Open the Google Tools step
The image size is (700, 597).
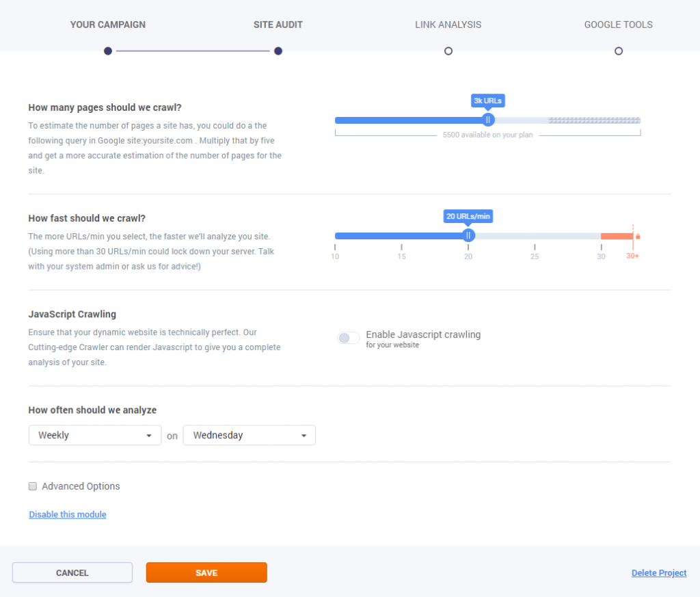[x=618, y=25]
